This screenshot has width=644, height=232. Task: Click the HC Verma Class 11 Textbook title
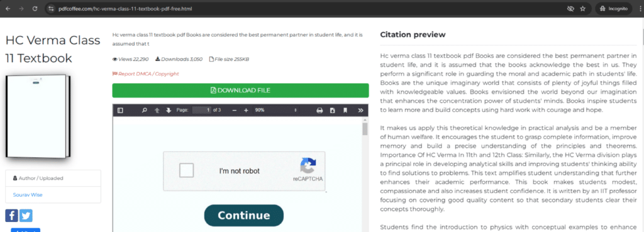[53, 49]
